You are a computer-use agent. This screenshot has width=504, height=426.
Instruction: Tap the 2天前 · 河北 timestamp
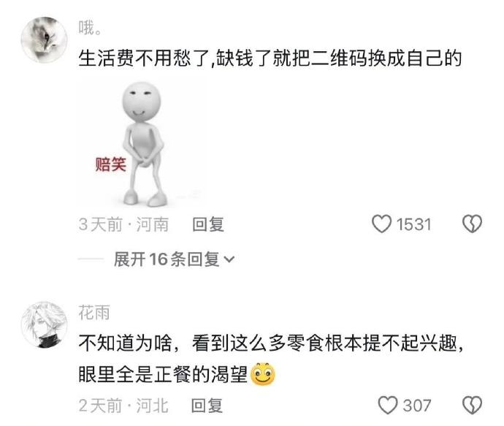[x=123, y=406]
